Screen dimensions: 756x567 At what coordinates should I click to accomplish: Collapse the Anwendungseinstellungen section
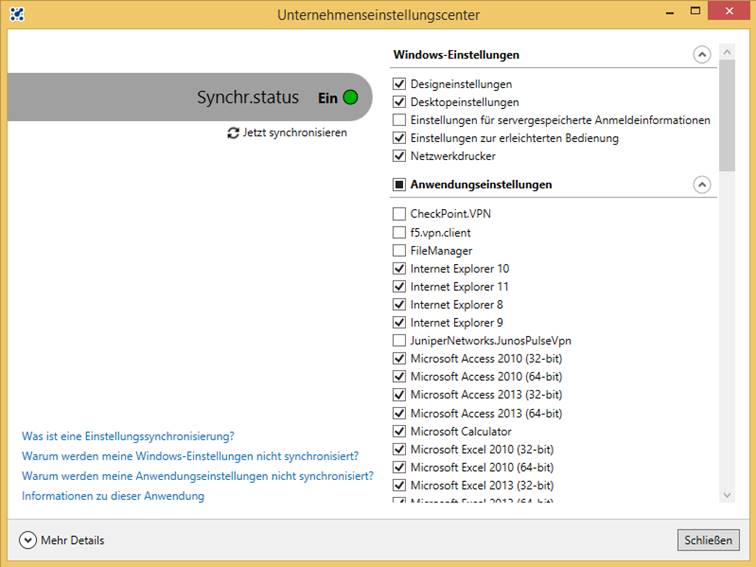(701, 185)
